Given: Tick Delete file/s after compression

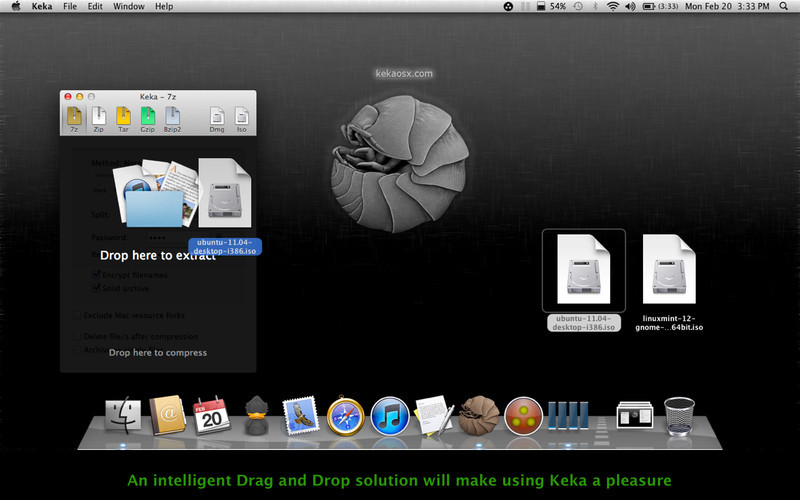Looking at the screenshot, I should point(77,337).
